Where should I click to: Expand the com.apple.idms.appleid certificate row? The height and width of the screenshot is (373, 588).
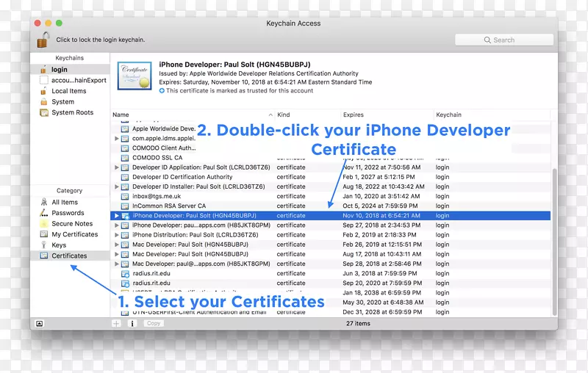pyautogui.click(x=116, y=138)
